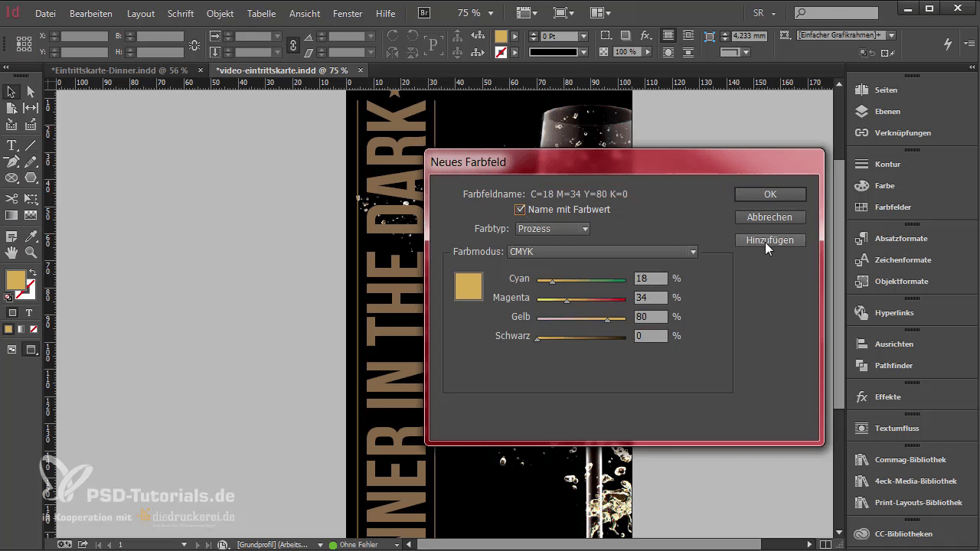Select the Eyedropper tool
Screen dimensions: 980x551
click(x=31, y=236)
